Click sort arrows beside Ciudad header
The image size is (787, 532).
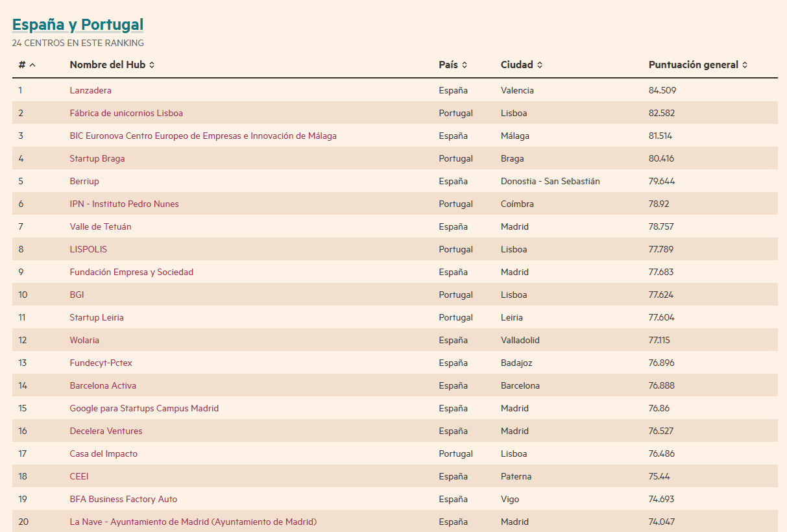(x=540, y=65)
